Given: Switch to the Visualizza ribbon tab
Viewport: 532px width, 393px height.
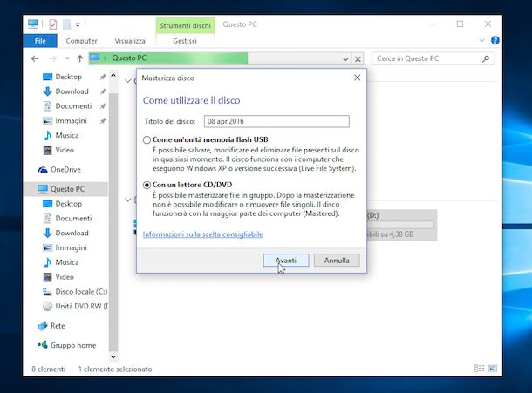Looking at the screenshot, I should 130,41.
